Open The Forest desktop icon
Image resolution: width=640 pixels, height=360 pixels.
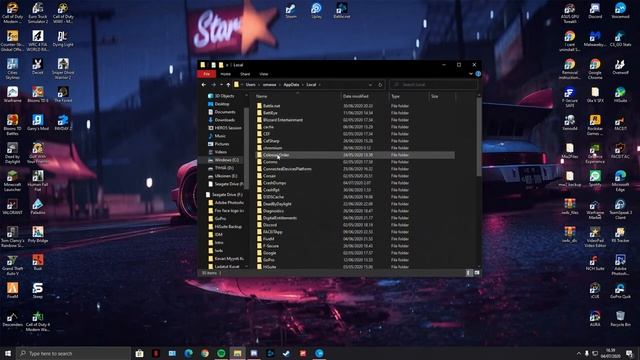point(63,95)
